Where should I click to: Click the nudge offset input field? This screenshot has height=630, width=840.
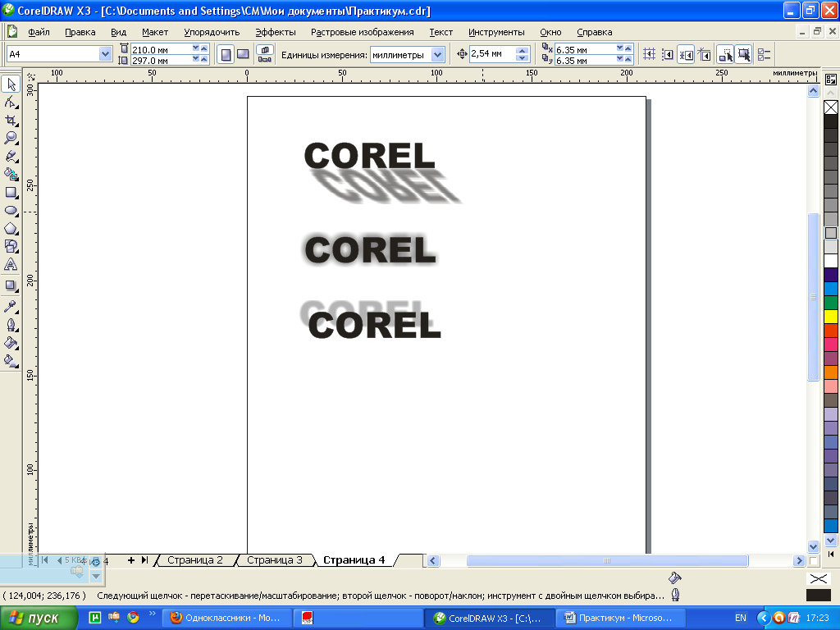point(492,54)
